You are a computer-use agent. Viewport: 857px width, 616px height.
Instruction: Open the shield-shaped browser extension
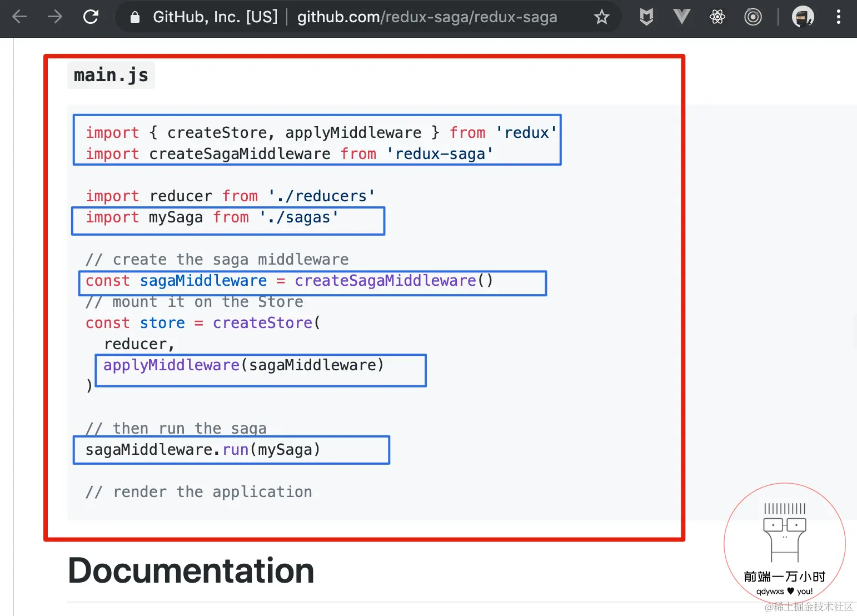[646, 17]
